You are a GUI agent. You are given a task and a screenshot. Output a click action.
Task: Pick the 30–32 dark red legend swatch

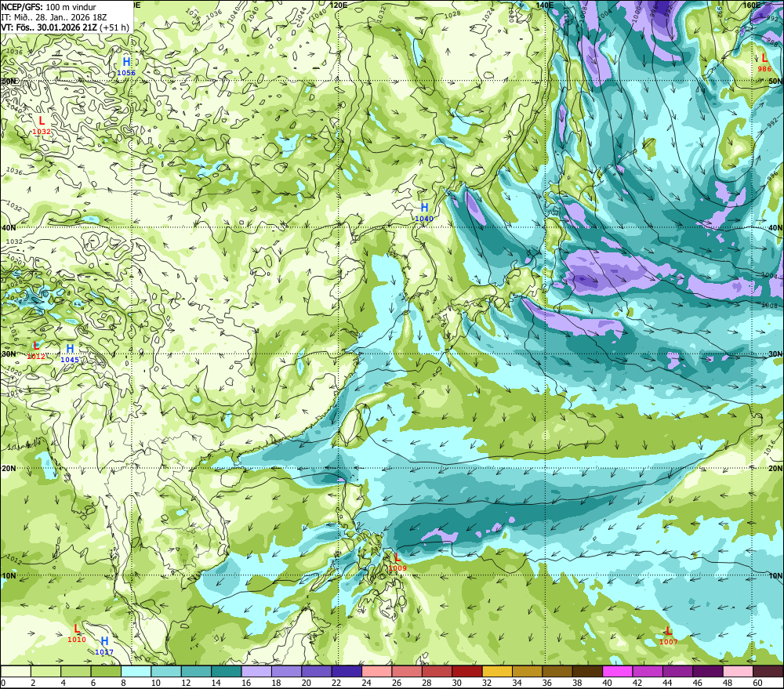click(x=467, y=671)
